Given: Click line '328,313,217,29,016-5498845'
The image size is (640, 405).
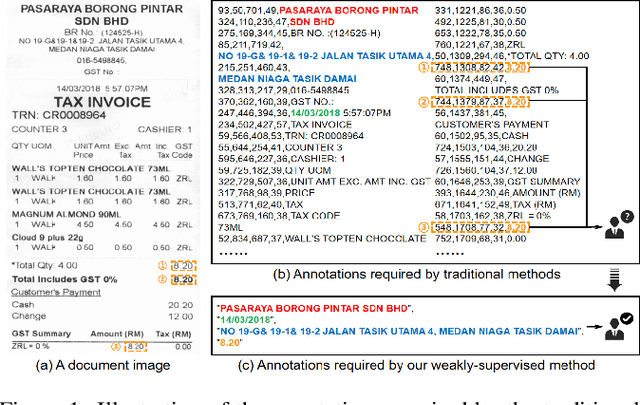Looking at the screenshot, I should coord(283,90).
